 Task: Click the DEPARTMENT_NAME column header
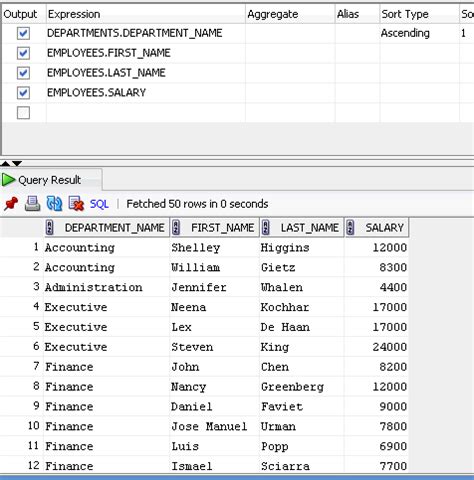(x=107, y=228)
